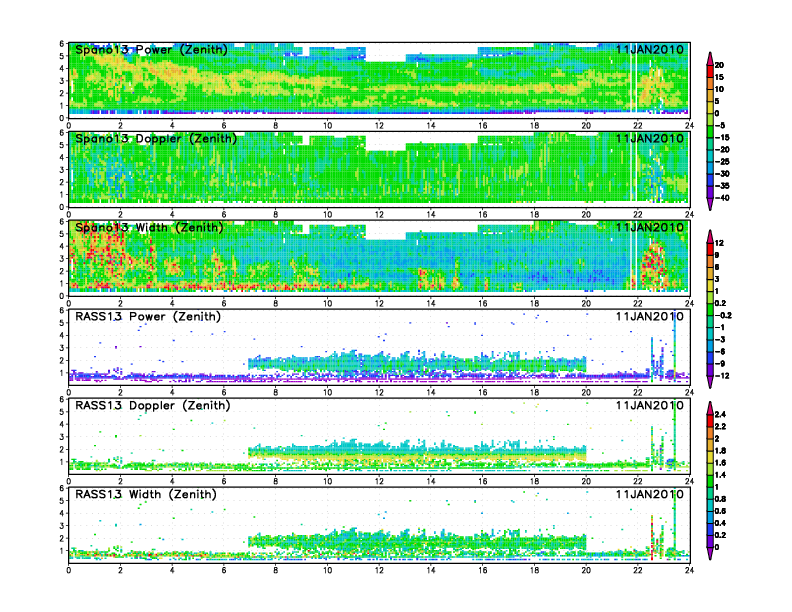Click the "Spano13 Power (Zenith)" panel title
Viewport: 792px width, 612px height.
pyautogui.click(x=151, y=49)
